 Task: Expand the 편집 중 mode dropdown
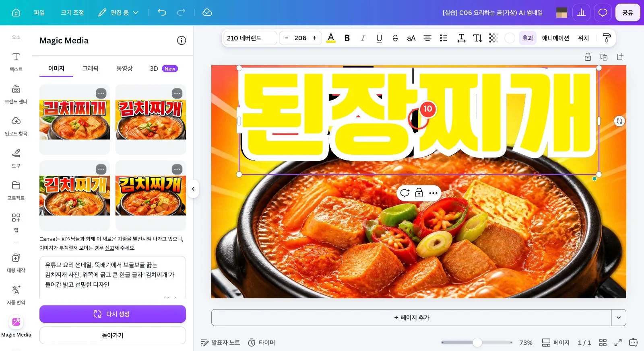point(118,12)
